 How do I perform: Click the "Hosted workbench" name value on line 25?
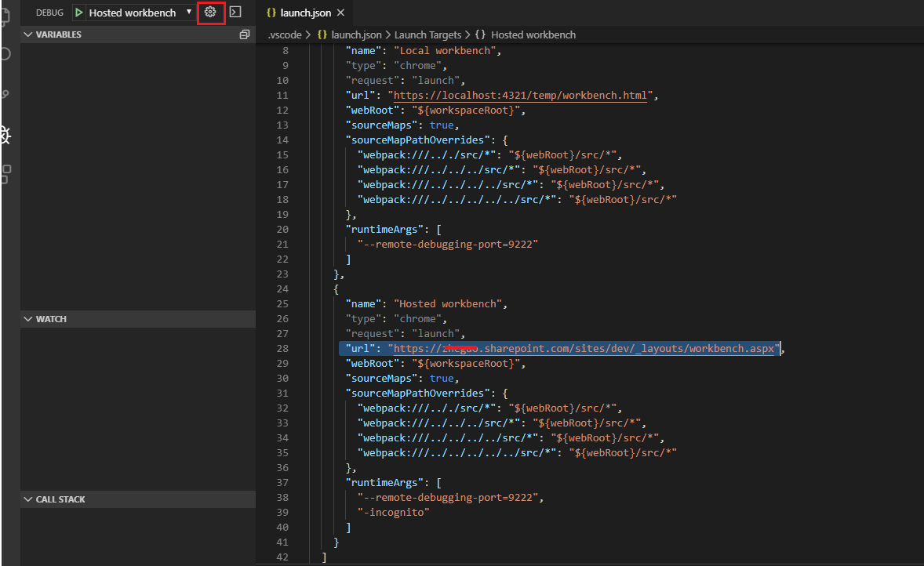[448, 303]
